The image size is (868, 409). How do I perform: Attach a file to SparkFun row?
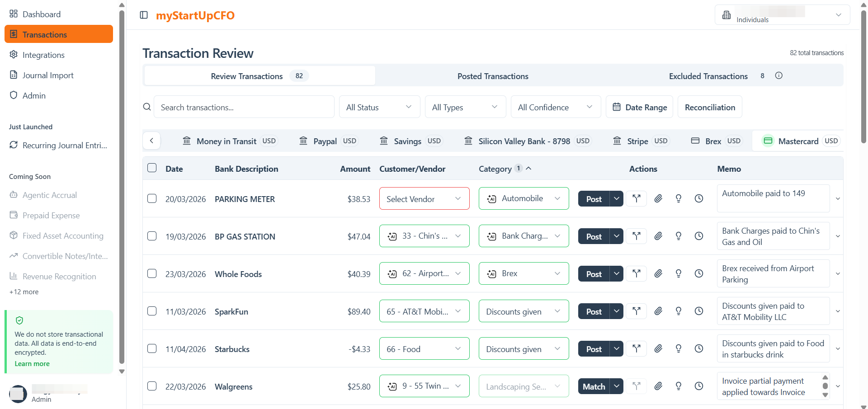coord(658,311)
